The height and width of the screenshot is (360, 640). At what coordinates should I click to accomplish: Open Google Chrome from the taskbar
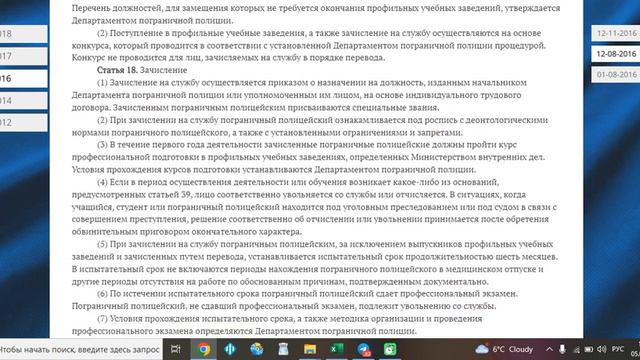pos(204,349)
